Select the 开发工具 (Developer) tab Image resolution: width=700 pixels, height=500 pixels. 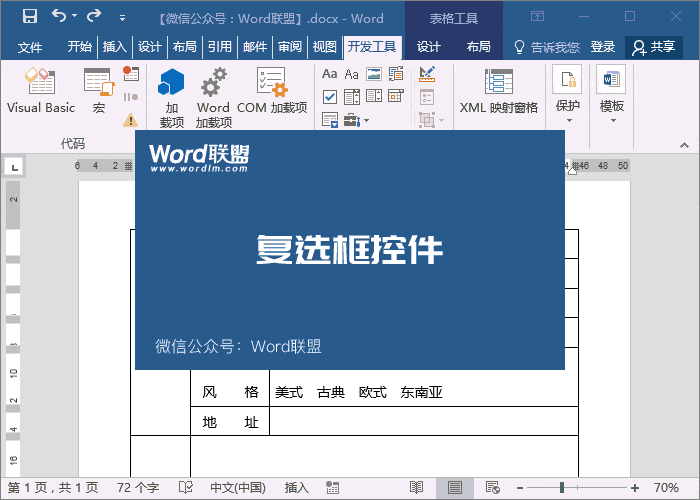point(372,47)
